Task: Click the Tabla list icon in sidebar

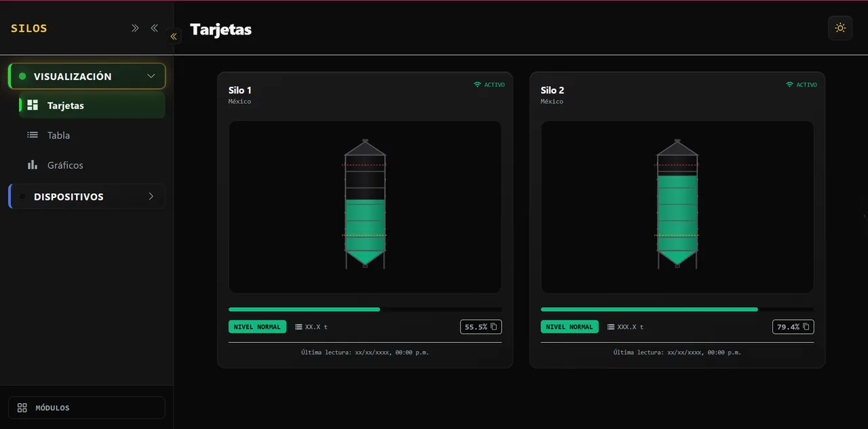Action: (33, 135)
